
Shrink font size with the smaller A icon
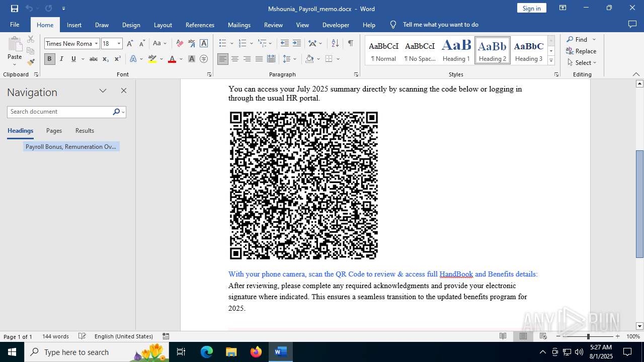click(142, 43)
